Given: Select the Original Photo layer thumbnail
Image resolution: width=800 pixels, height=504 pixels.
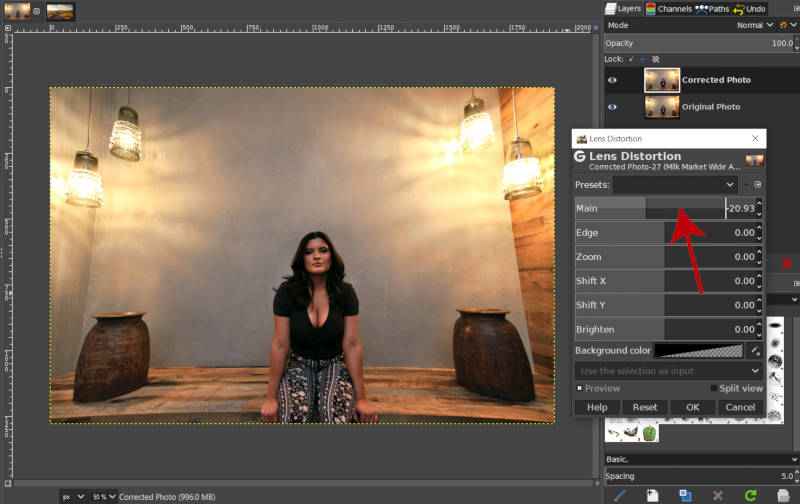Looking at the screenshot, I should click(x=662, y=107).
